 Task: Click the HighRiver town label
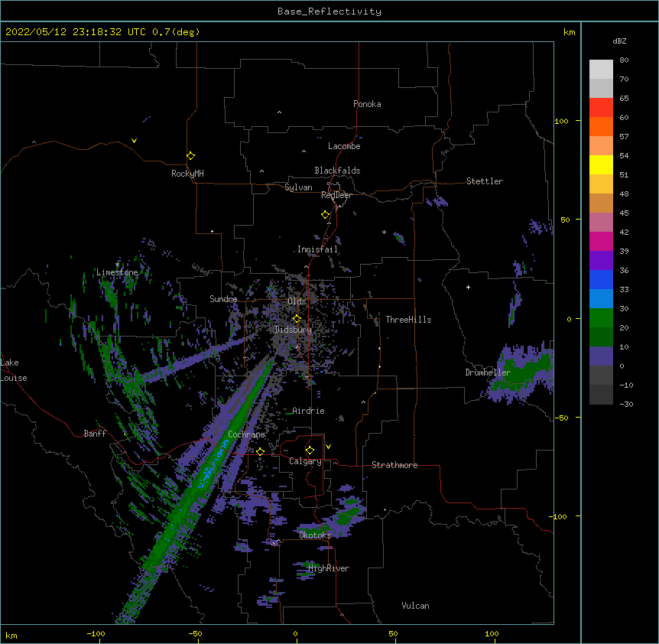[x=329, y=568]
